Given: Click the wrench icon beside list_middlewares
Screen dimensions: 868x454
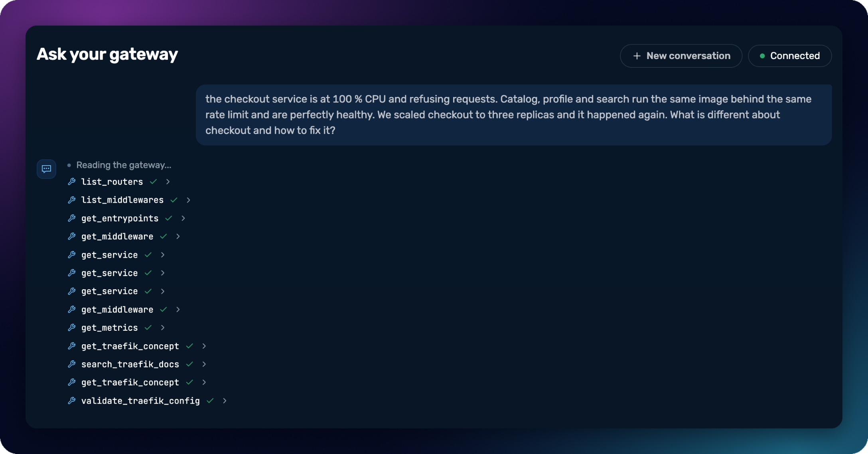Looking at the screenshot, I should [72, 200].
